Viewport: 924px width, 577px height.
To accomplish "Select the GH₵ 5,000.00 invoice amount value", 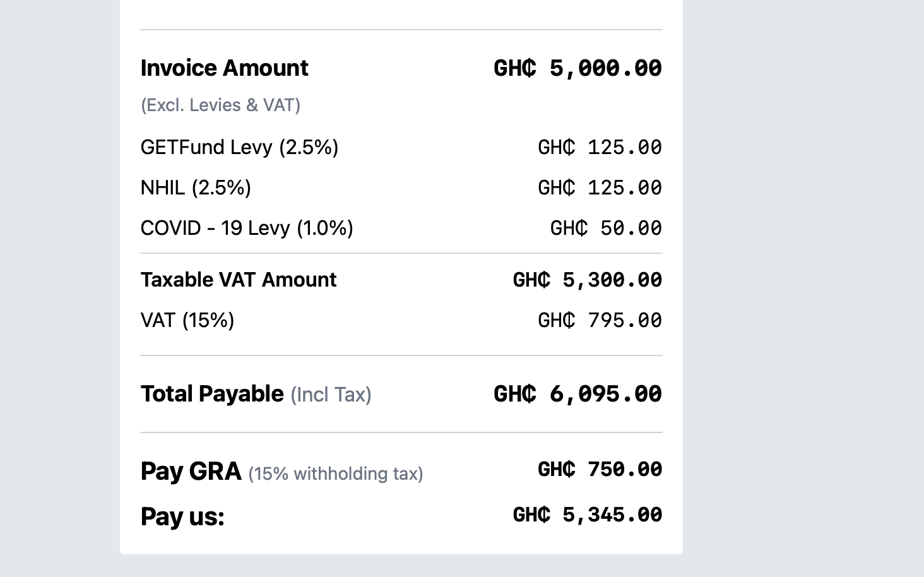I will pyautogui.click(x=577, y=68).
